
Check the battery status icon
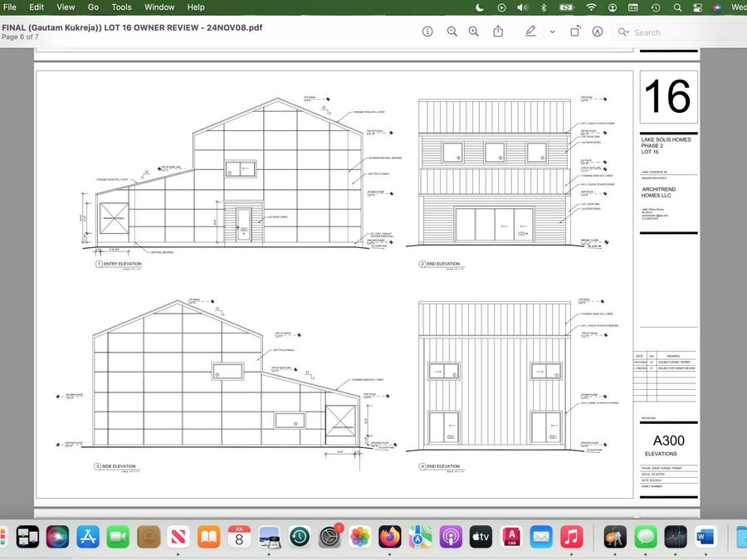pos(567,7)
